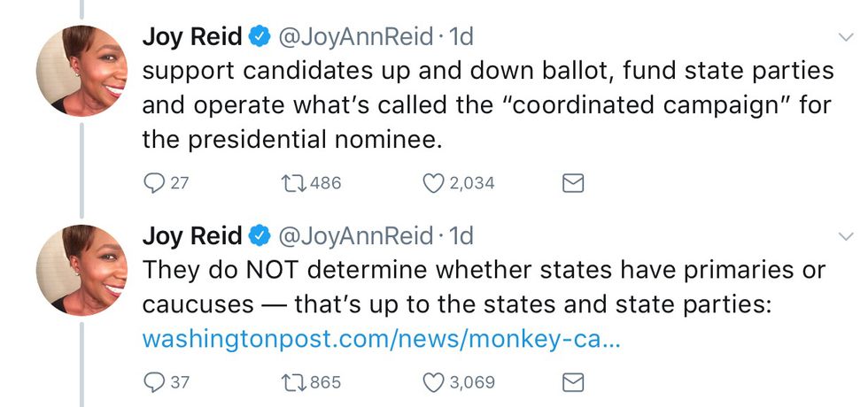This screenshot has height=407, width=868.
Task: Visit the @JoyAnnReid handle in second tweet
Action: point(356,236)
